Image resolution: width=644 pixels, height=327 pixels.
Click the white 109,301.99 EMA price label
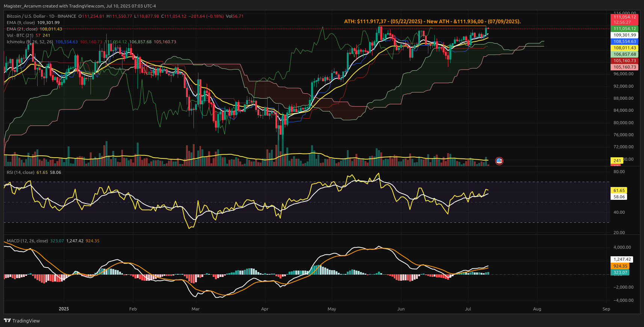(x=625, y=35)
